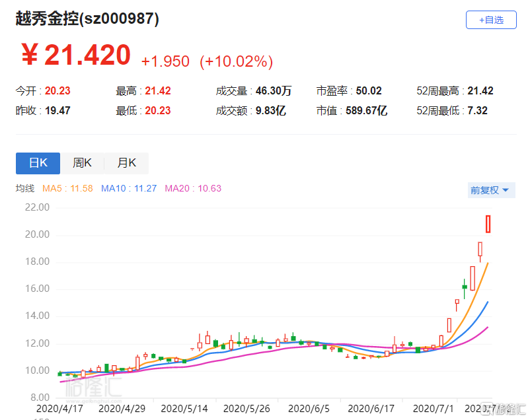
Task: Click the 成交量 value 46.30万
Action: pyautogui.click(x=274, y=91)
